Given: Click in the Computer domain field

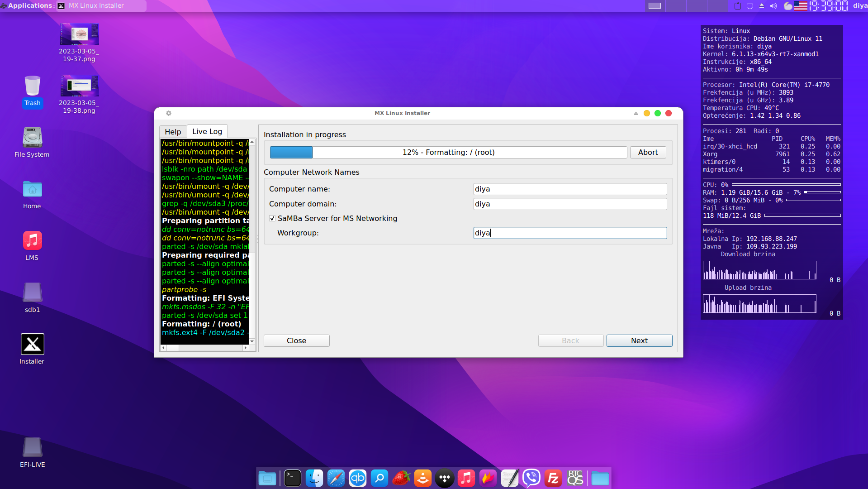Looking at the screenshot, I should (x=570, y=204).
